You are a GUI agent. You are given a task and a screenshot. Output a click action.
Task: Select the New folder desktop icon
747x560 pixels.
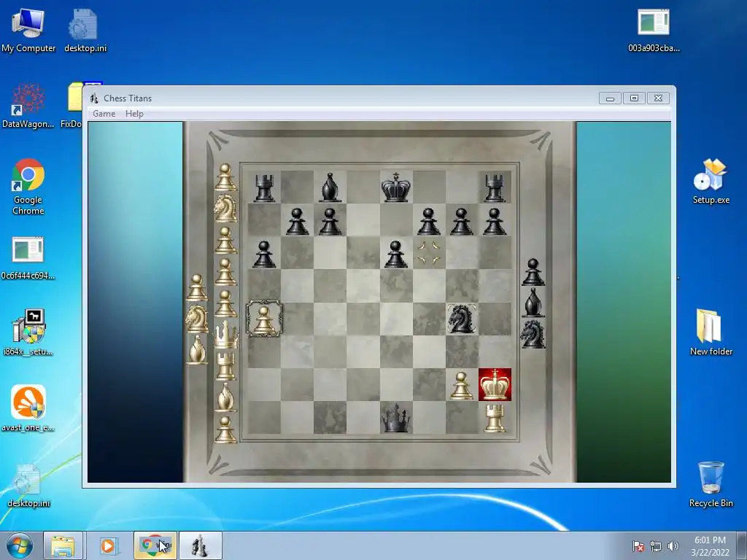click(711, 332)
